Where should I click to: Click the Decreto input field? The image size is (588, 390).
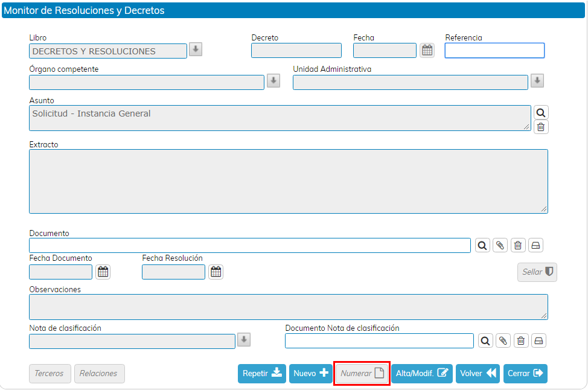[x=296, y=51]
